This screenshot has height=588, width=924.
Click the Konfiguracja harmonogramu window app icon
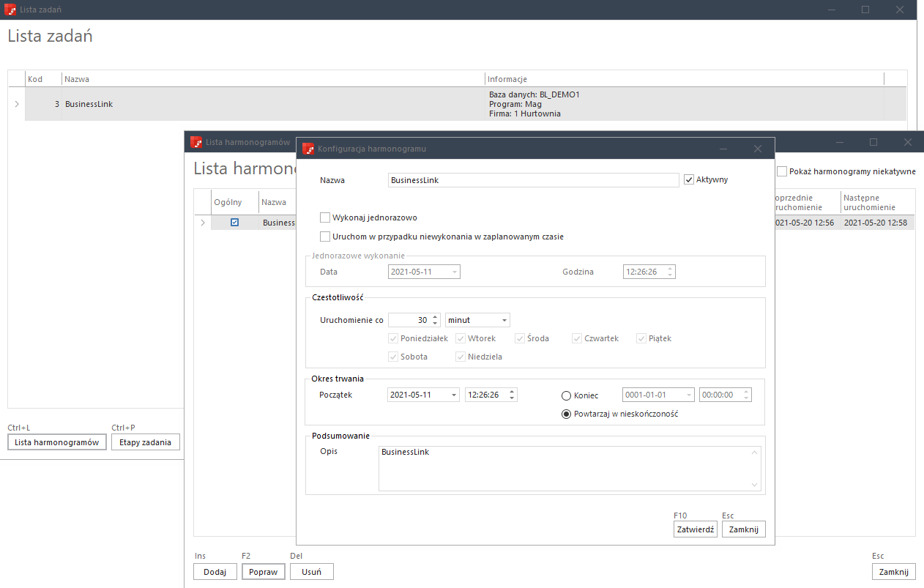coord(308,149)
